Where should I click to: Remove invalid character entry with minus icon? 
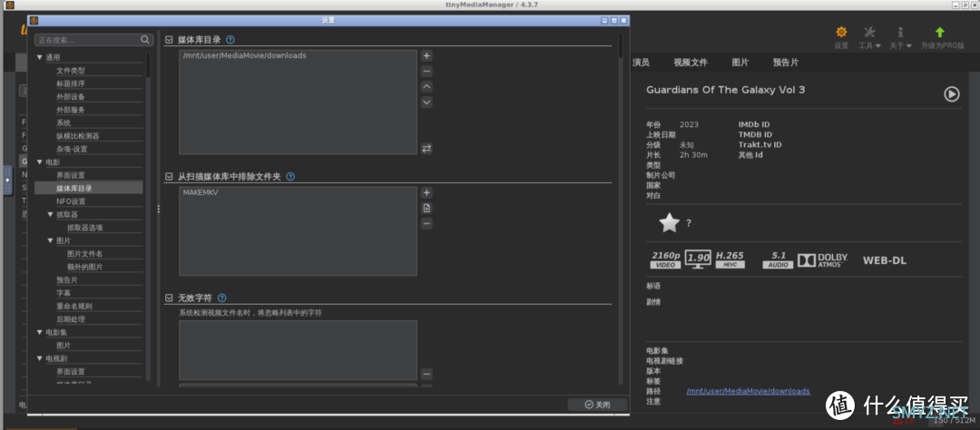point(426,374)
